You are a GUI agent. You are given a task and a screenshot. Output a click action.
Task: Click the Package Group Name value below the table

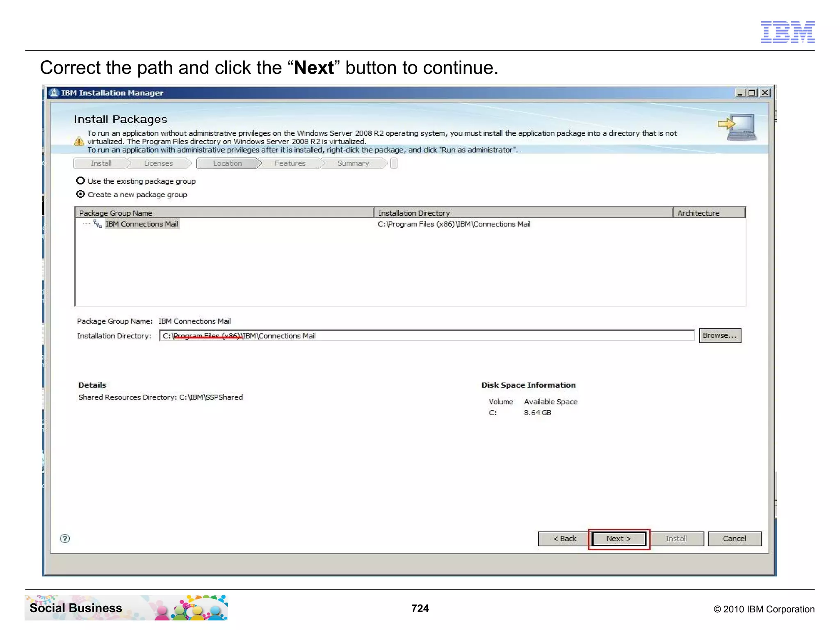point(194,321)
